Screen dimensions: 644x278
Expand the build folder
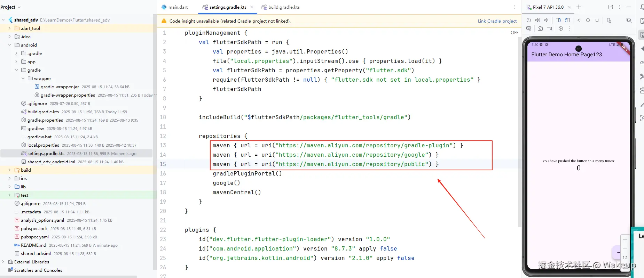(10, 170)
